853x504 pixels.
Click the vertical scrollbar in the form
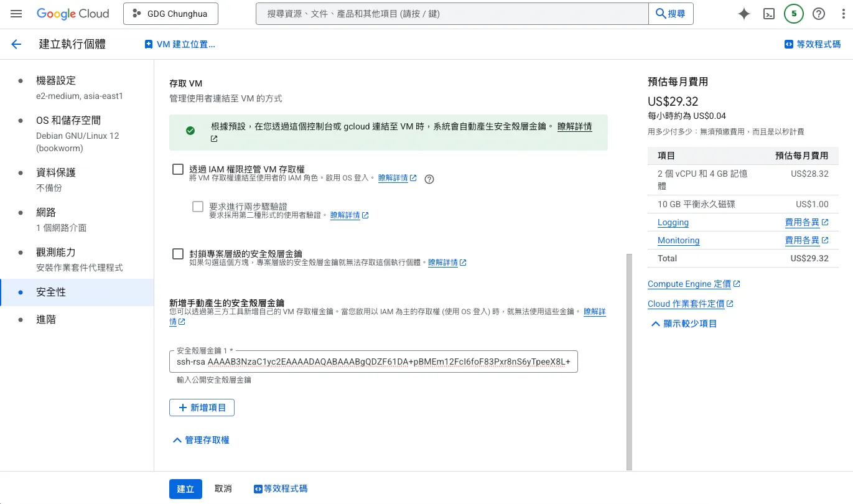pyautogui.click(x=629, y=361)
